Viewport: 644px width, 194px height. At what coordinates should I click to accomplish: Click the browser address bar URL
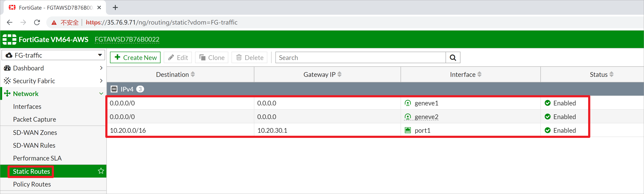pos(162,23)
